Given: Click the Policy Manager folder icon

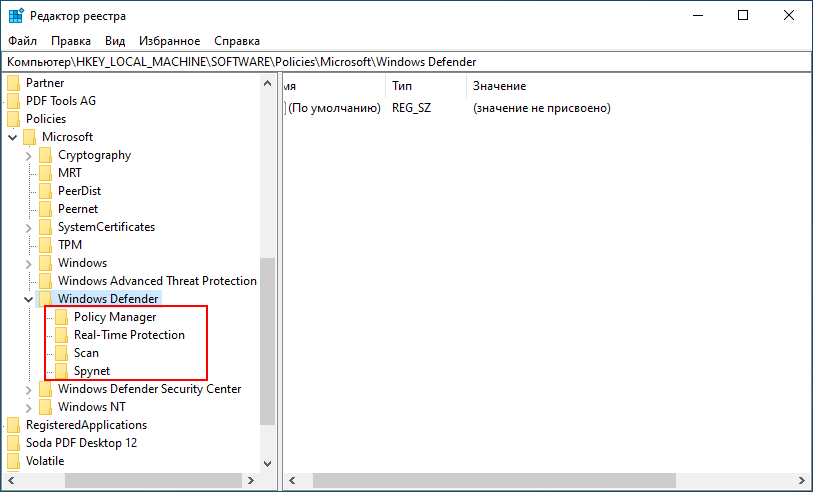Looking at the screenshot, I should (62, 317).
